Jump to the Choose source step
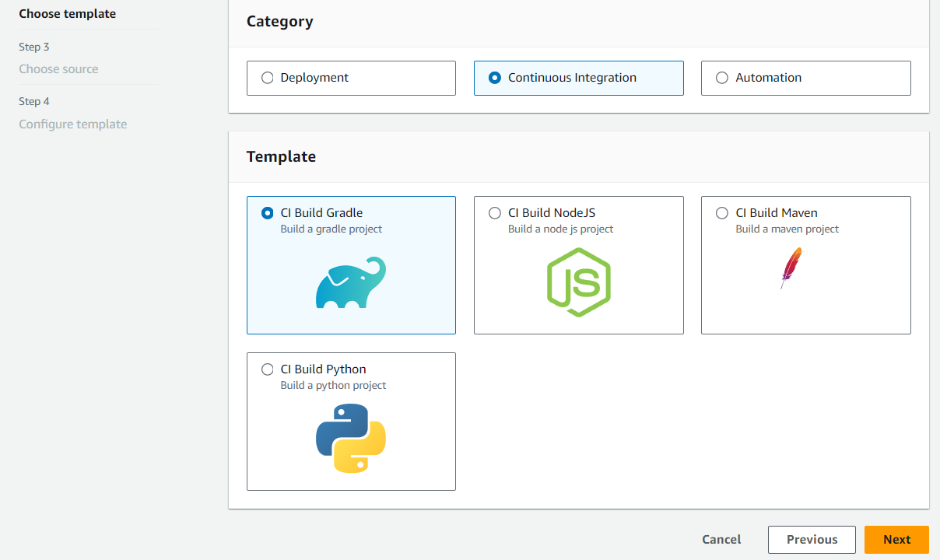Screen dimensions: 940x560 (x=59, y=69)
